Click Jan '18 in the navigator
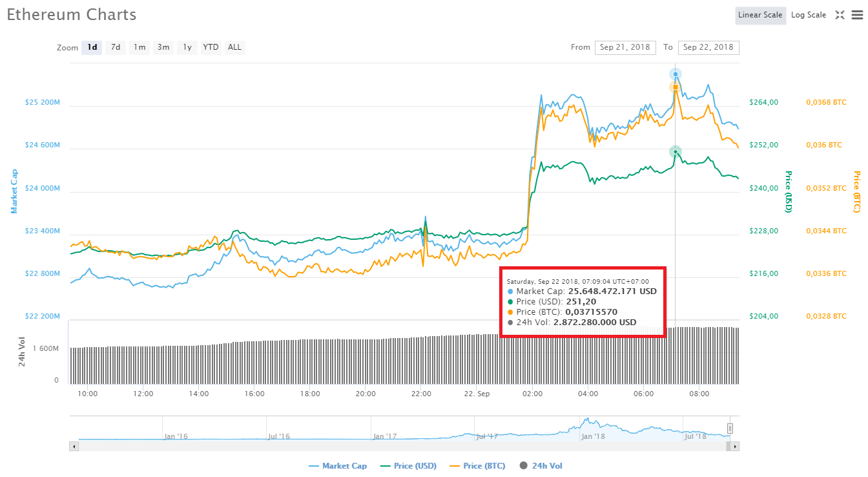Viewport: 868px width, 477px height. tap(593, 436)
